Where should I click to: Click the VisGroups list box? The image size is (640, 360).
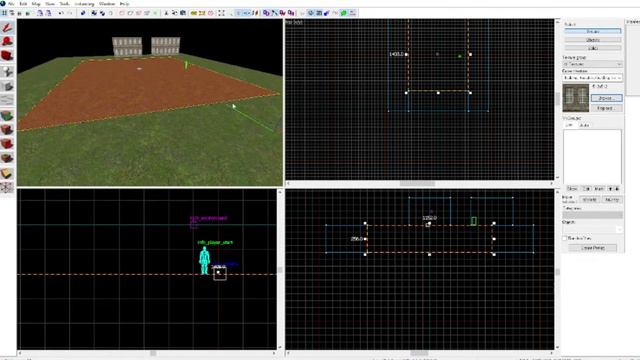click(x=592, y=157)
